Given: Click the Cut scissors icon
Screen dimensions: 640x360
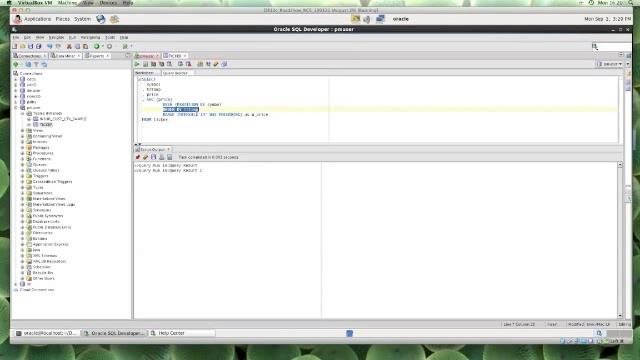Looking at the screenshot, I should coord(69,47).
